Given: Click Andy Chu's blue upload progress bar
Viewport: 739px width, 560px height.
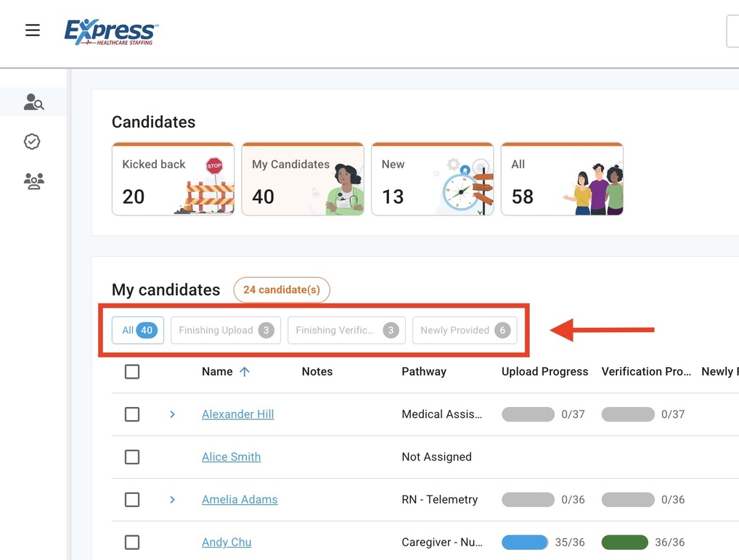Looking at the screenshot, I should coord(524,543).
